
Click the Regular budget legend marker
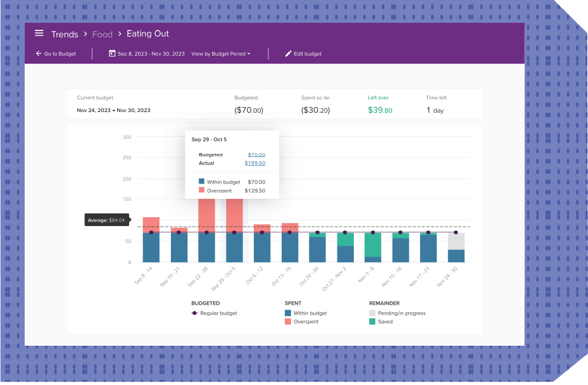[x=194, y=313]
